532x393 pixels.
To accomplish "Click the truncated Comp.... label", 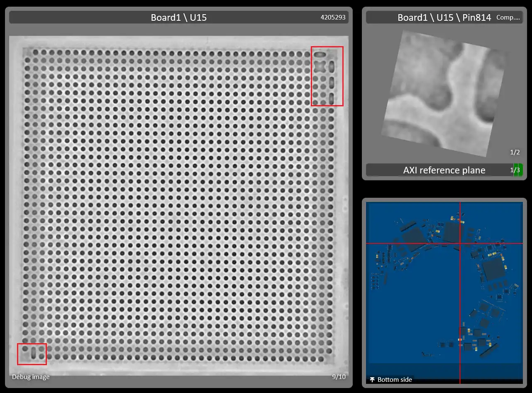I will tap(508, 17).
